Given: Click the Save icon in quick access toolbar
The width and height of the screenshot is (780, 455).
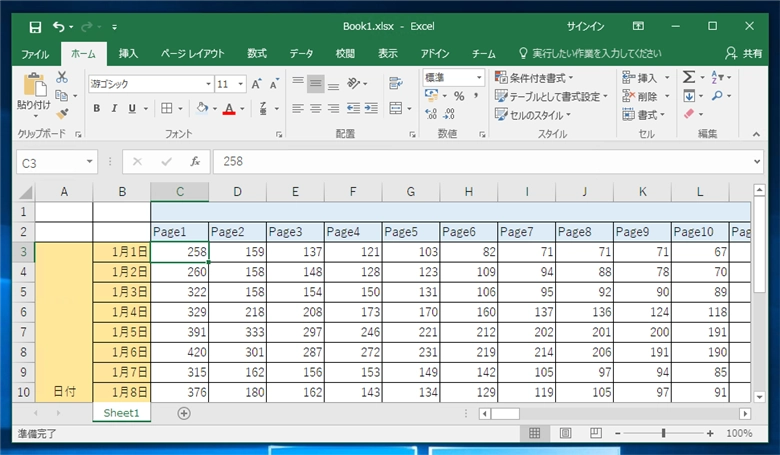Looking at the screenshot, I should coord(35,27).
